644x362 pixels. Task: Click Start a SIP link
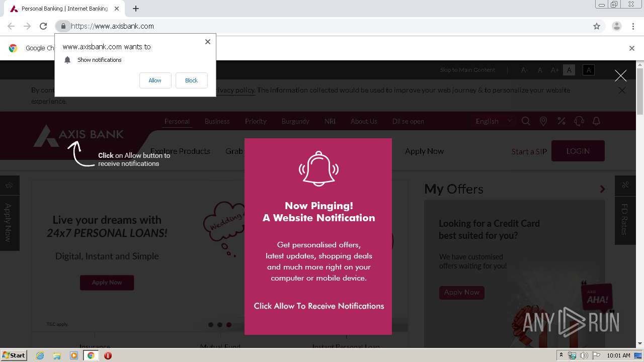pos(529,151)
